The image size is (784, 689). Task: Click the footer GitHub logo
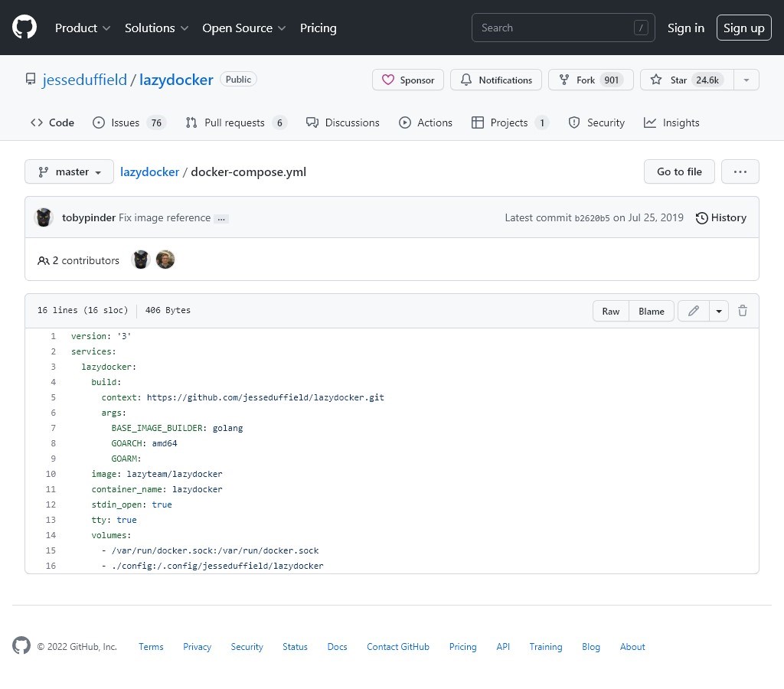21,645
